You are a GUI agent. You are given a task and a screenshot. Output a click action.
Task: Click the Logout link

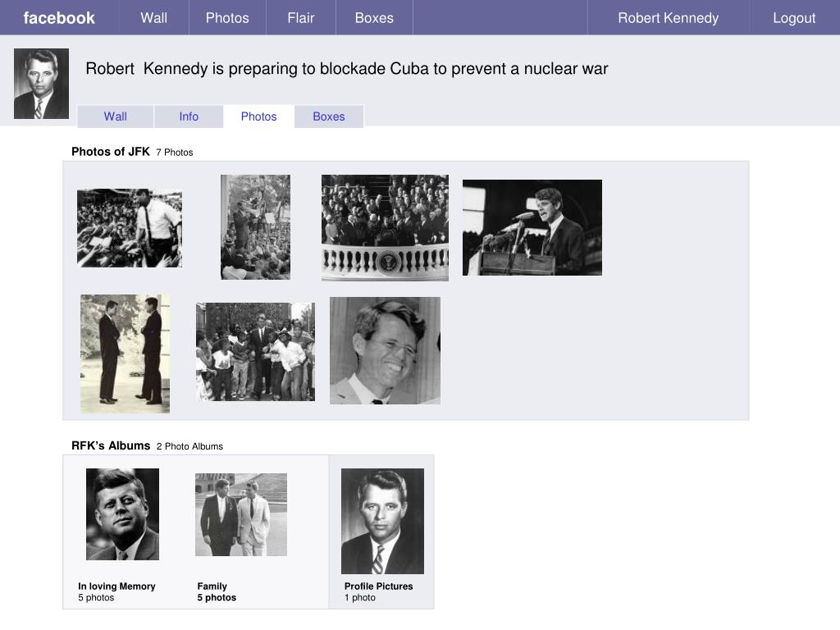[794, 18]
